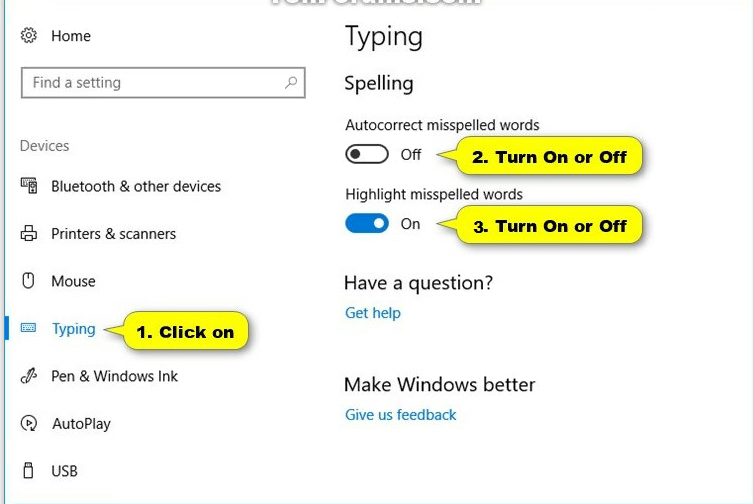The height and width of the screenshot is (504, 753).
Task: Click the Mouse icon in sidebar
Action: [28, 281]
